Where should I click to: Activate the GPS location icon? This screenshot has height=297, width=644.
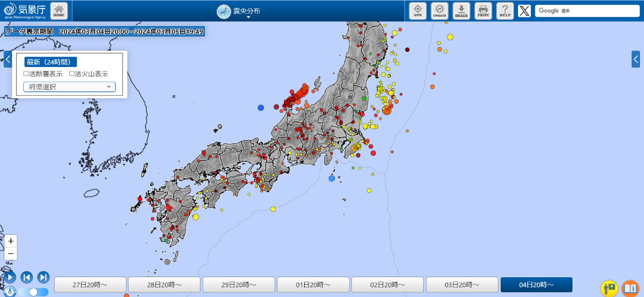click(x=418, y=10)
